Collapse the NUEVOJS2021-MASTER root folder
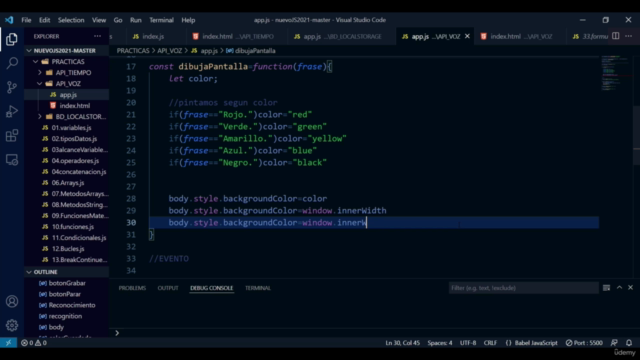This screenshot has height=360, width=640. (29, 51)
